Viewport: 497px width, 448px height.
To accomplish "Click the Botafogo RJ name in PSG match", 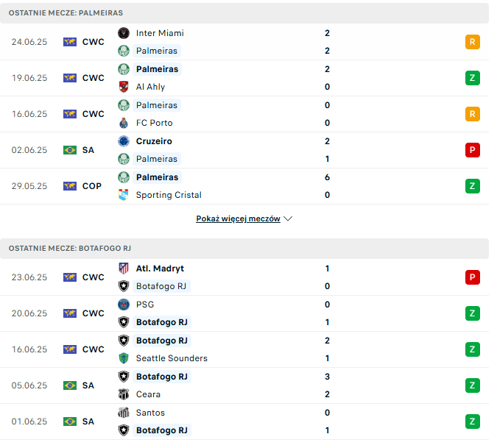I will 162,322.
